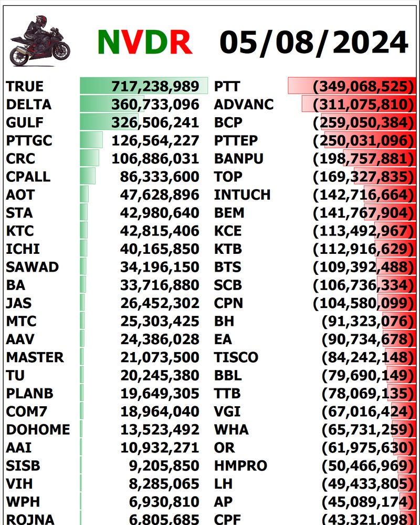Click the ROJNA ticker in the last row
This screenshot has height=525, width=420.
(x=30, y=519)
